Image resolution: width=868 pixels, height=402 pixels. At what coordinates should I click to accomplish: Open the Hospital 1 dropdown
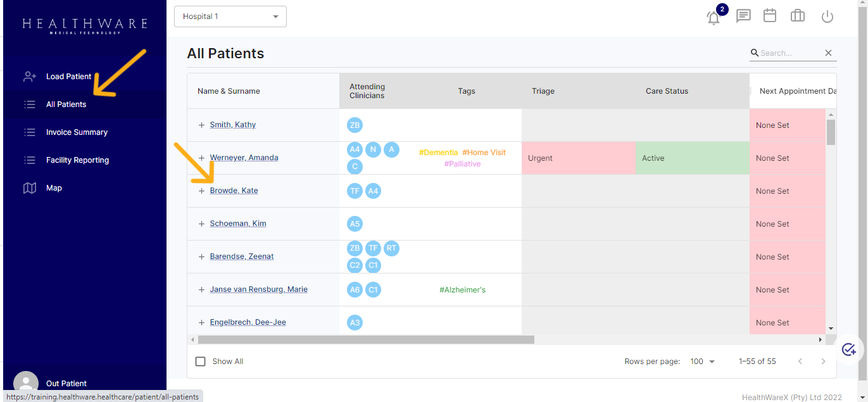click(x=230, y=16)
